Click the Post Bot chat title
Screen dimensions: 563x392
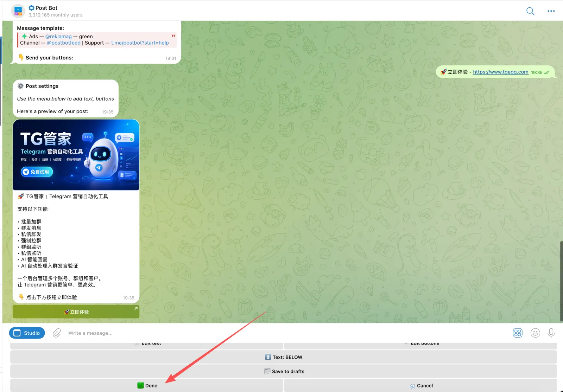[46, 8]
